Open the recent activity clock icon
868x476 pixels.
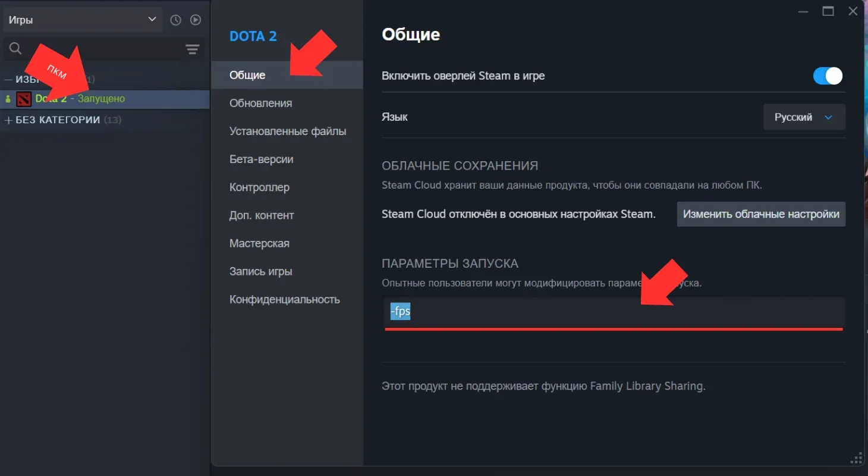coord(175,20)
